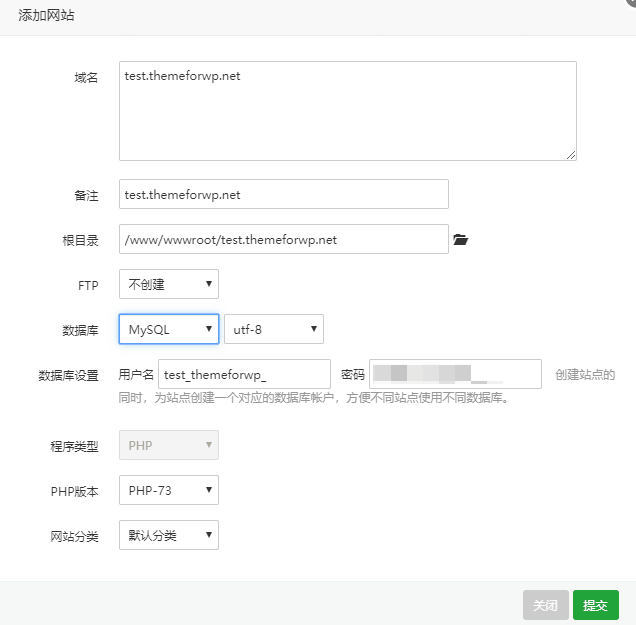The height and width of the screenshot is (625, 636).
Task: Click the database 密码 password field
Action: (x=455, y=374)
